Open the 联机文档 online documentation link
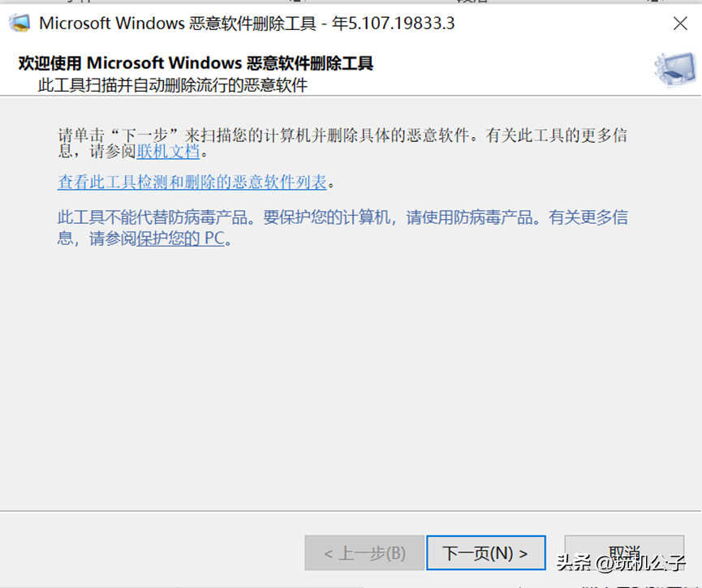The height and width of the screenshot is (588, 702). tap(168, 152)
